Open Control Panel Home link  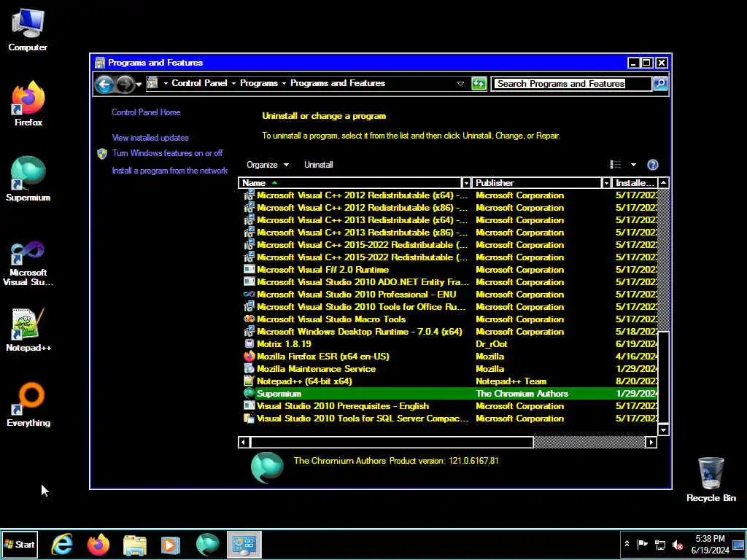(x=146, y=112)
